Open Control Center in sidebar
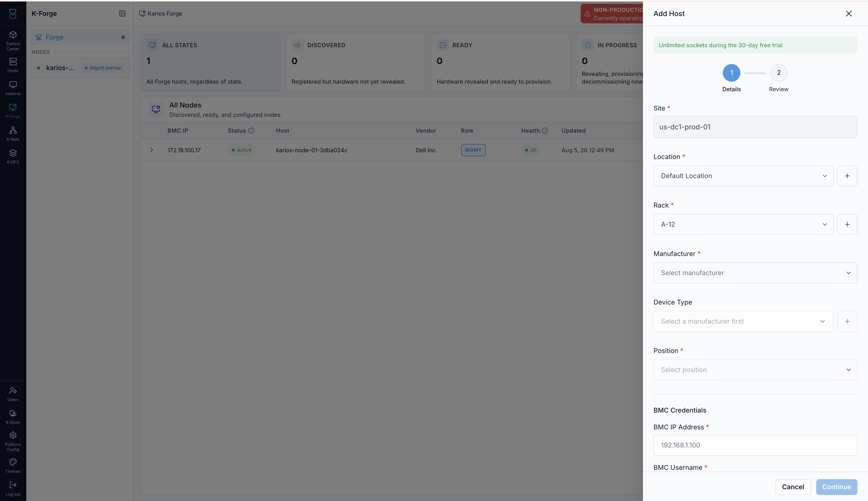This screenshot has width=868, height=501. click(x=13, y=41)
